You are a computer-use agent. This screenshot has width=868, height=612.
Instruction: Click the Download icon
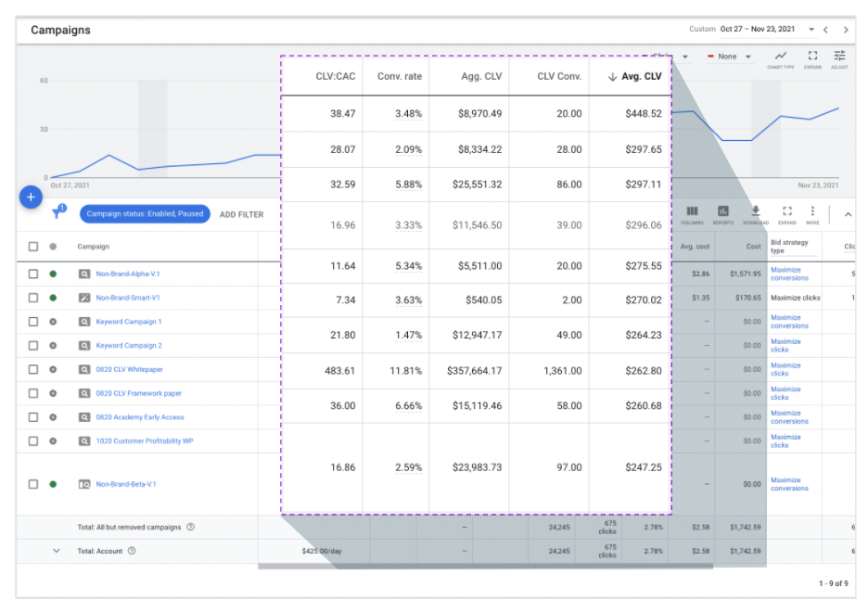coord(756,210)
